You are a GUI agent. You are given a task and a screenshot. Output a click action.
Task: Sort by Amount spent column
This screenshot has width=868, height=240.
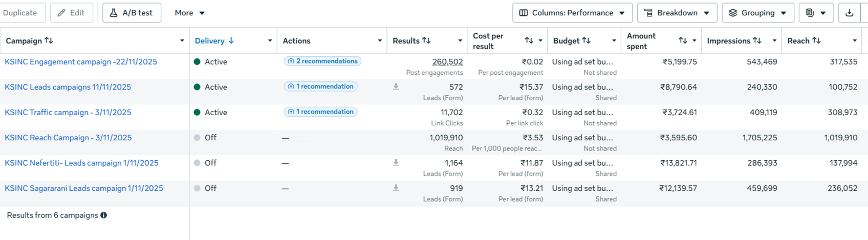(x=683, y=41)
